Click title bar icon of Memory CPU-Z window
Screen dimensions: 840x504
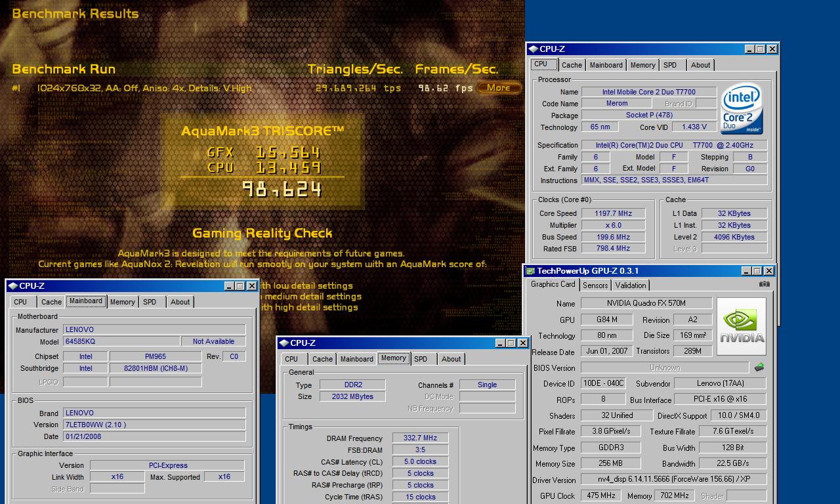pyautogui.click(x=283, y=343)
